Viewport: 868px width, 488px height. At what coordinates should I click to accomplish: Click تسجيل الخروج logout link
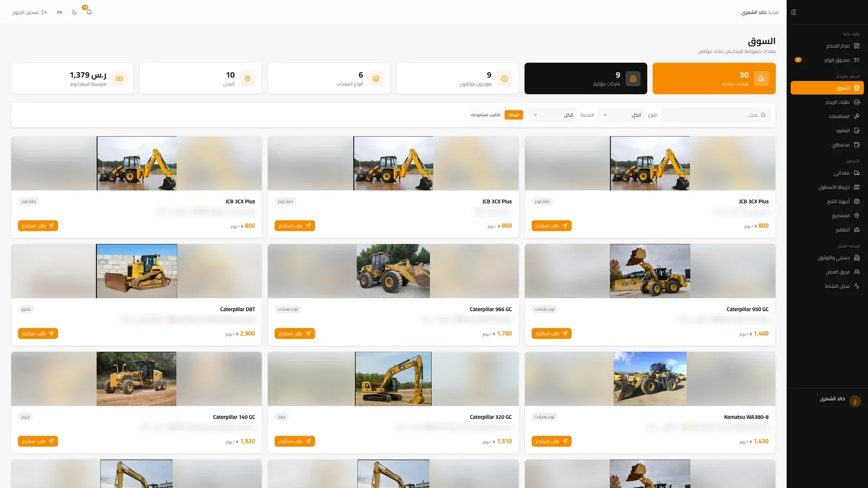(29, 12)
